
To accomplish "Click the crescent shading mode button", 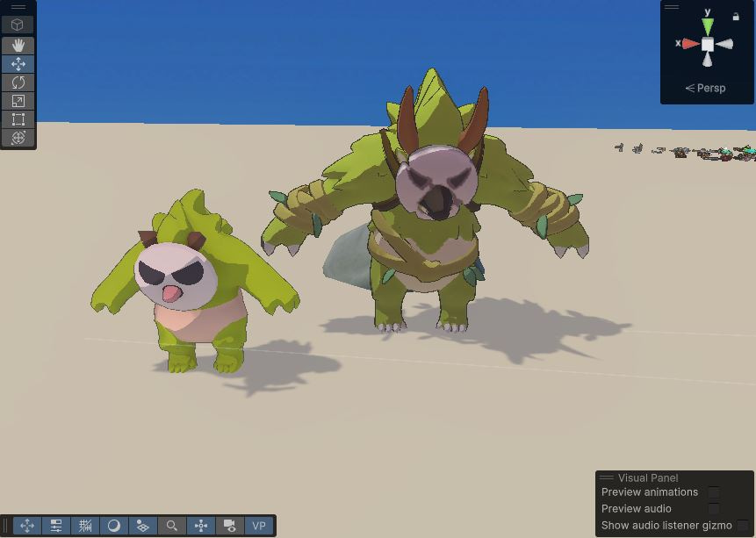I will pyautogui.click(x=114, y=526).
